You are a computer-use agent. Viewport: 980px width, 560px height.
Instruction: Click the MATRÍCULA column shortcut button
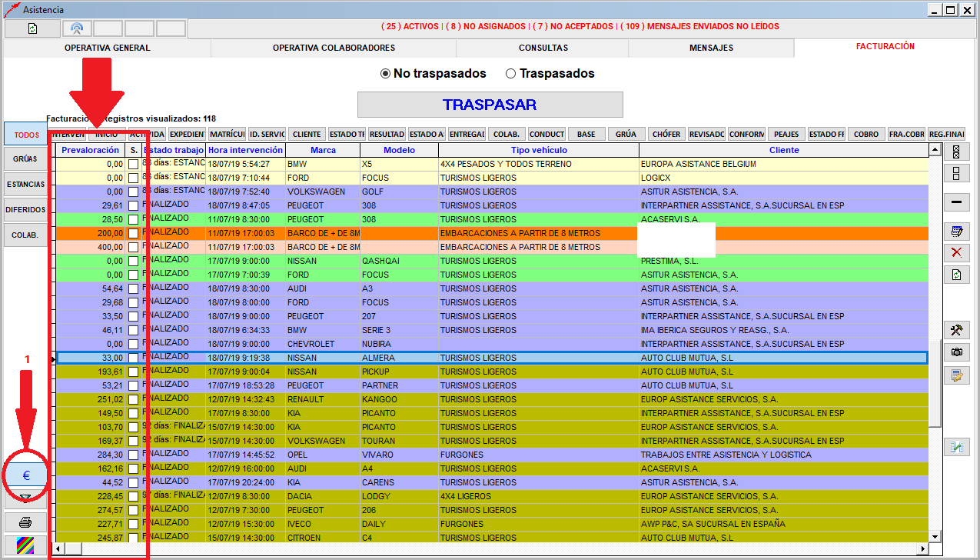click(x=227, y=134)
